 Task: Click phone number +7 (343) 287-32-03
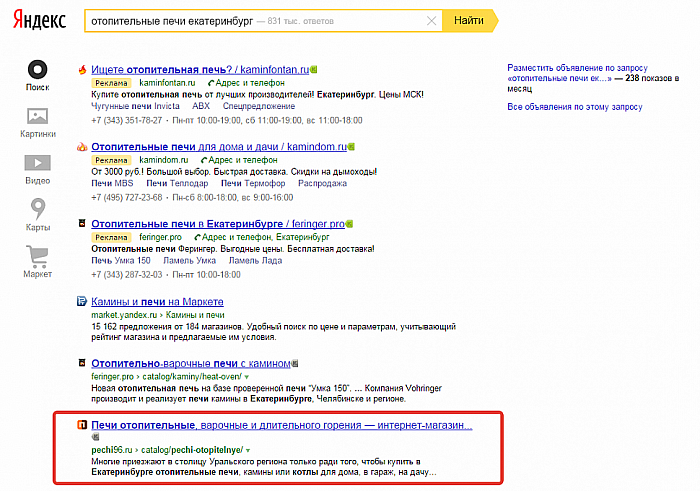click(126, 275)
